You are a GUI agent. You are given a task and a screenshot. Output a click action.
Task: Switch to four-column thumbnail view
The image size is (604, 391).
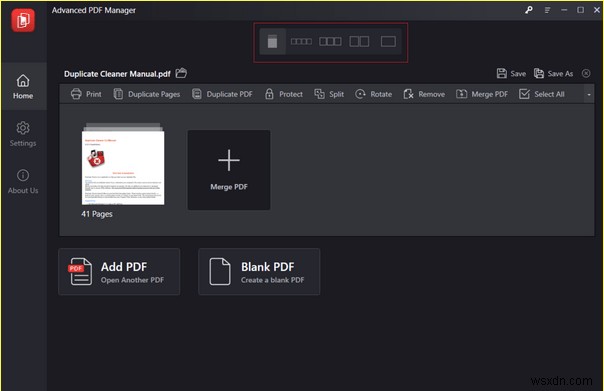tap(301, 41)
